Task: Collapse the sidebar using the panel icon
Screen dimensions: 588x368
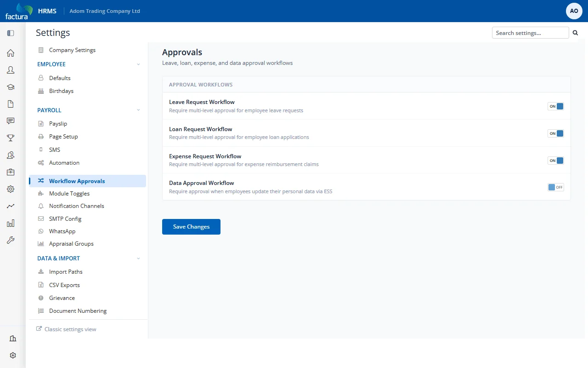Action: [11, 33]
